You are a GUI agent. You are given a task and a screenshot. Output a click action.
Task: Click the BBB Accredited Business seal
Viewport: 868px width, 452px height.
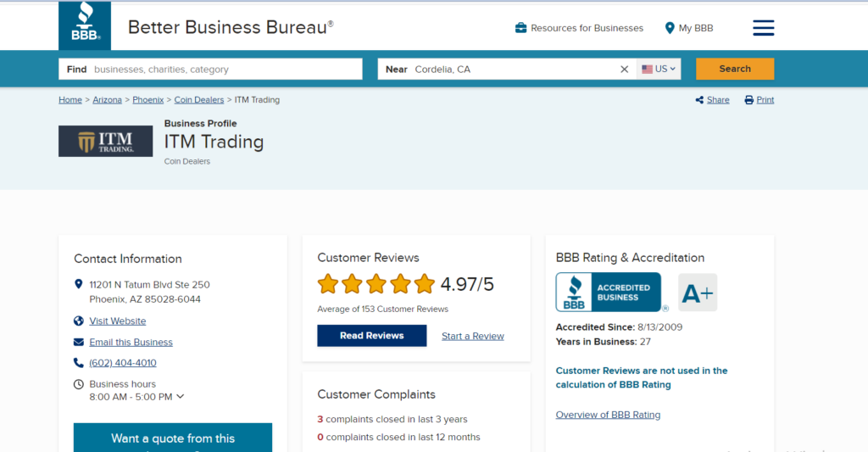point(609,292)
